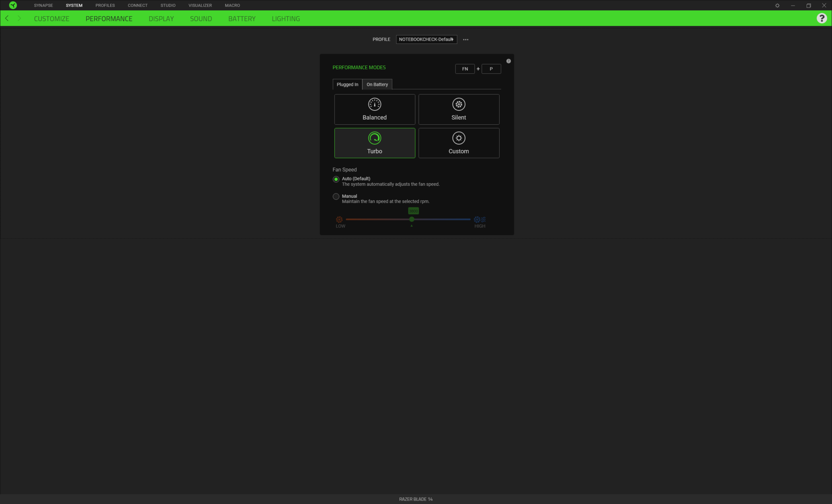Click the fan speed slider handle
The height and width of the screenshot is (504, 832).
[x=412, y=220]
